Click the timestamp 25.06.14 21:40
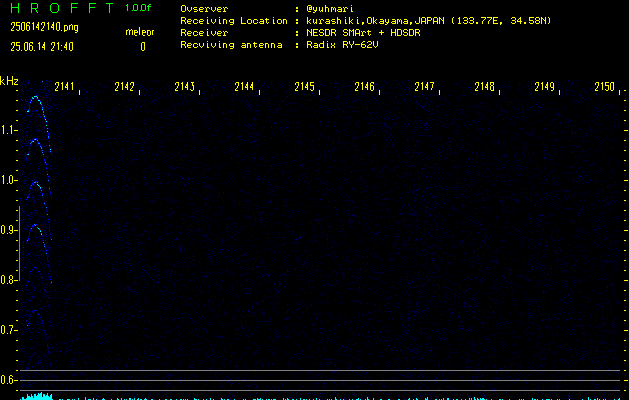This screenshot has height=400, width=629. (42, 47)
